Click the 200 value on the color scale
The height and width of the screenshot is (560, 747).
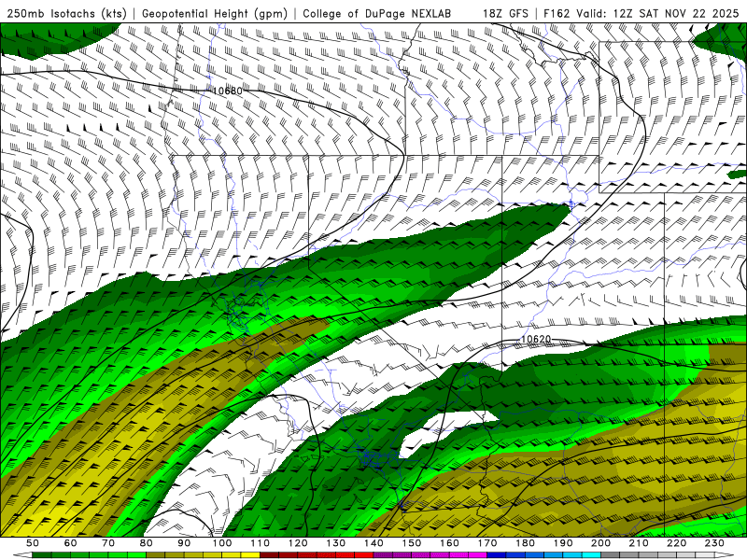click(600, 543)
